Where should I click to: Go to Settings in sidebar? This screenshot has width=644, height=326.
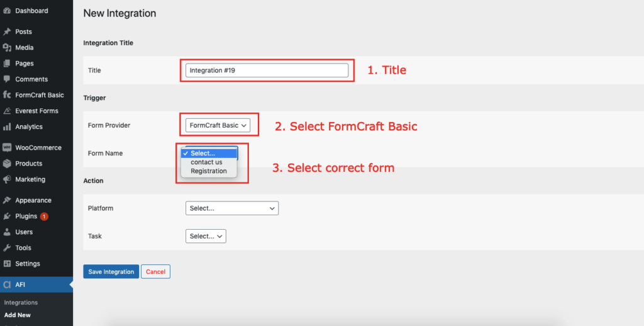coord(28,264)
